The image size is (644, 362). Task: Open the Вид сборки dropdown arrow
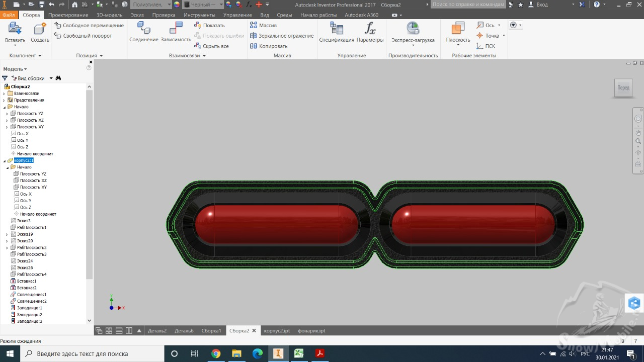pos(50,78)
